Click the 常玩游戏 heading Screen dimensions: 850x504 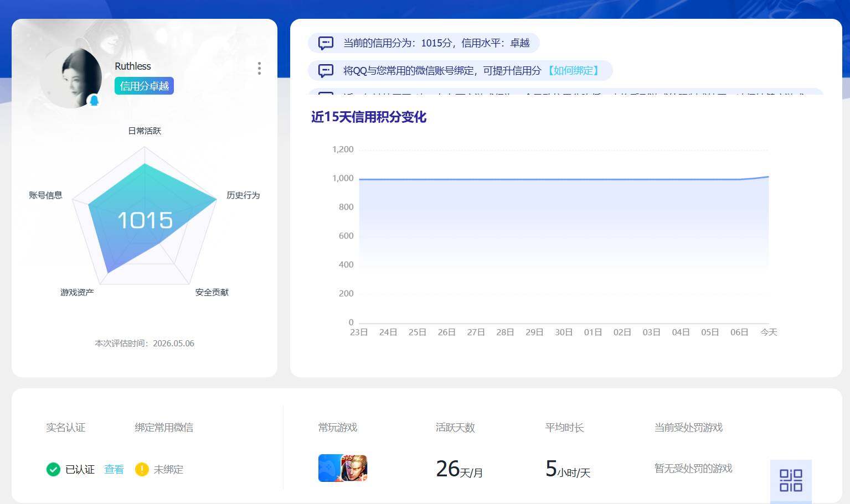[x=338, y=427]
